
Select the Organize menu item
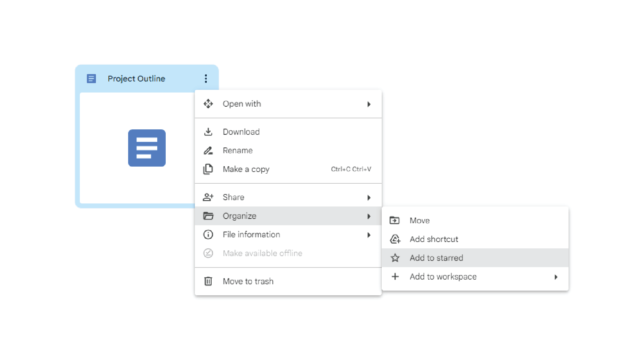(287, 216)
